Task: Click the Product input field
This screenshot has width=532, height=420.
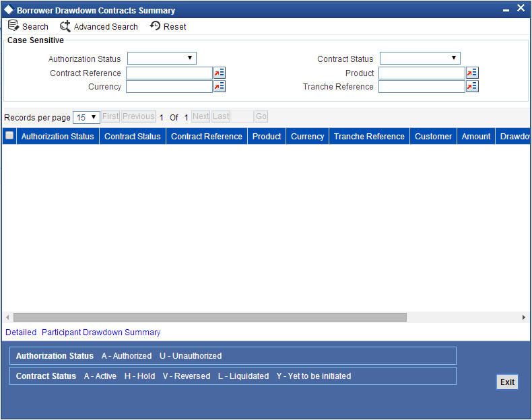Action: [422, 73]
